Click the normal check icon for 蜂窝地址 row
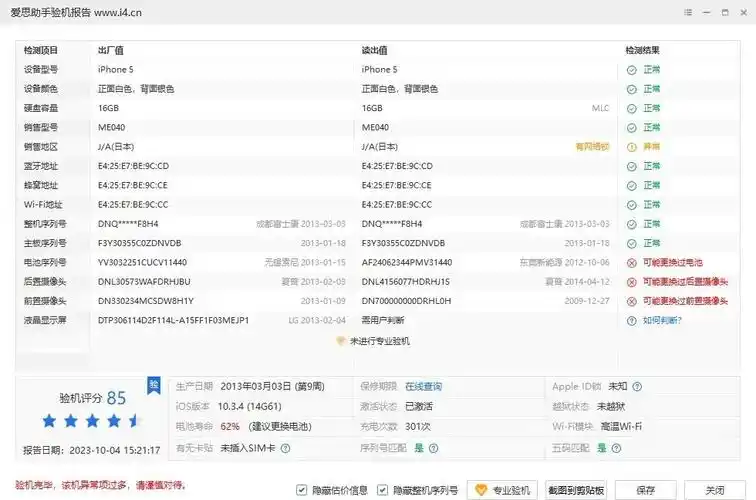Image resolution: width=756 pixels, height=500 pixels. click(x=632, y=186)
